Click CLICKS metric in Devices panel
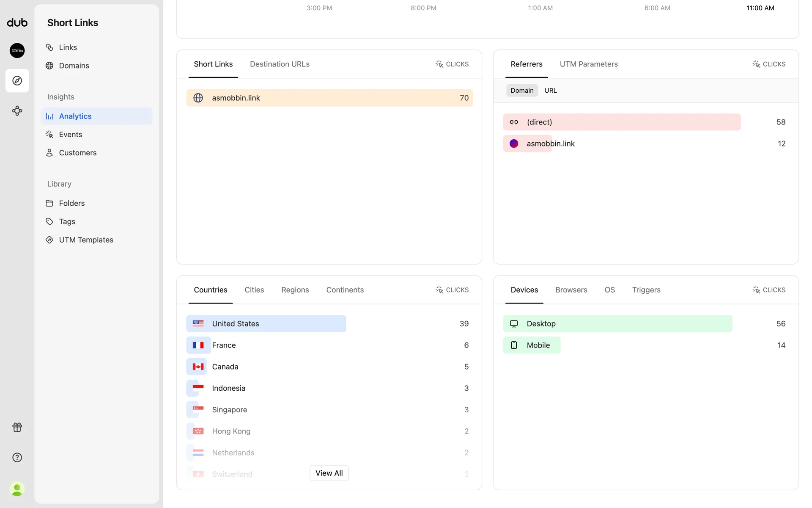 768,290
